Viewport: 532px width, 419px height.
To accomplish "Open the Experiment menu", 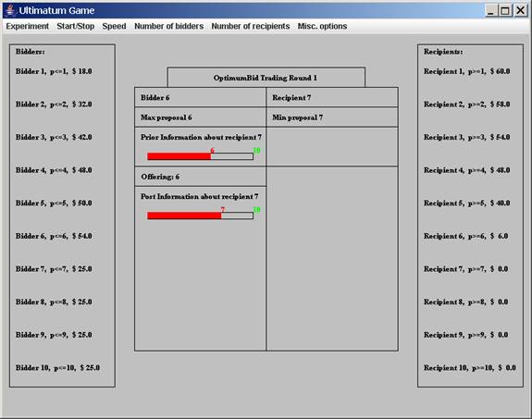I will [28, 26].
